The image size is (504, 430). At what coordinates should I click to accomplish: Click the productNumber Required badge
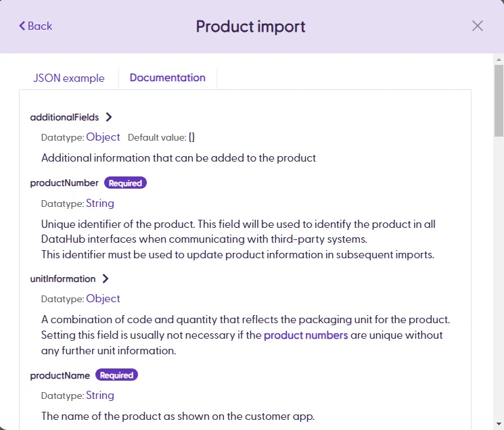tap(125, 183)
